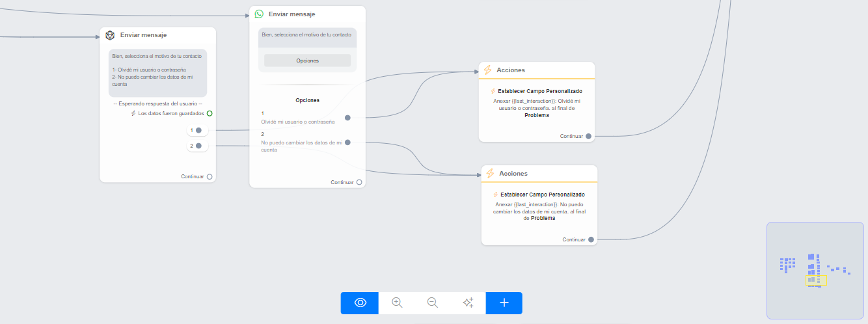The height and width of the screenshot is (324, 868).
Task: Zoom out using the magnifier minus icon
Action: point(432,303)
